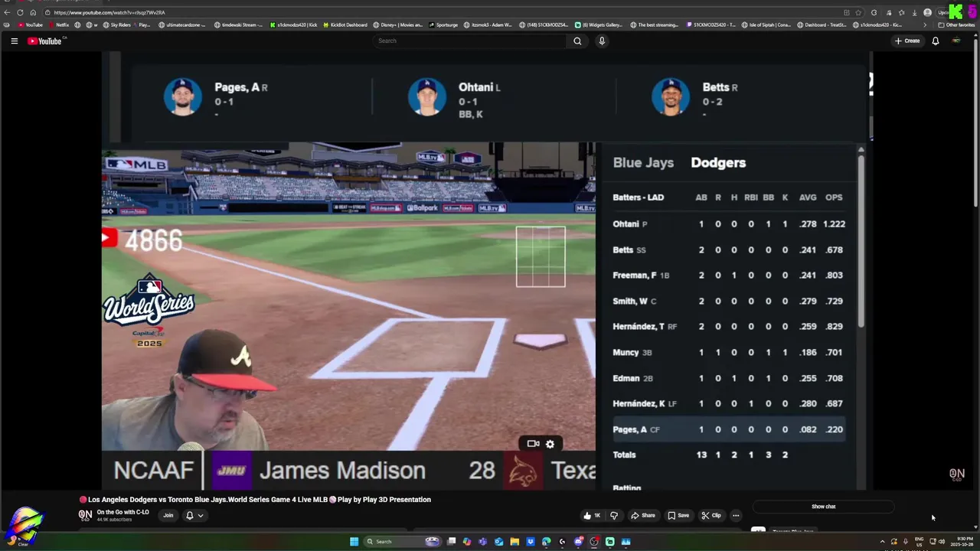The height and width of the screenshot is (551, 980).
Task: Select Smith, W row in batters table
Action: [x=728, y=302]
